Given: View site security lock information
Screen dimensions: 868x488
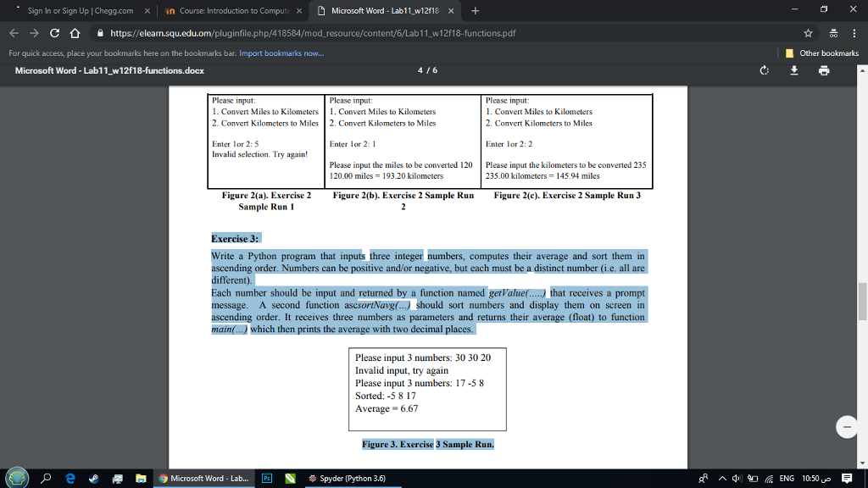Looking at the screenshot, I should [100, 33].
